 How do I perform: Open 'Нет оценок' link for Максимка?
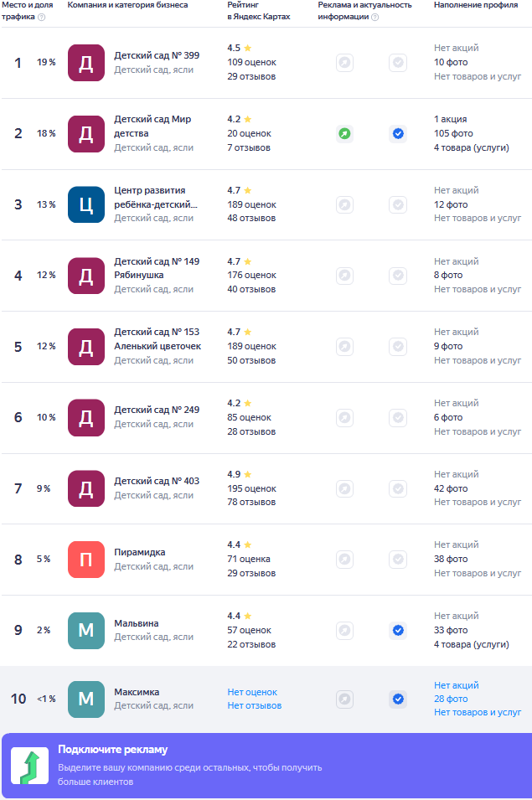tap(252, 692)
